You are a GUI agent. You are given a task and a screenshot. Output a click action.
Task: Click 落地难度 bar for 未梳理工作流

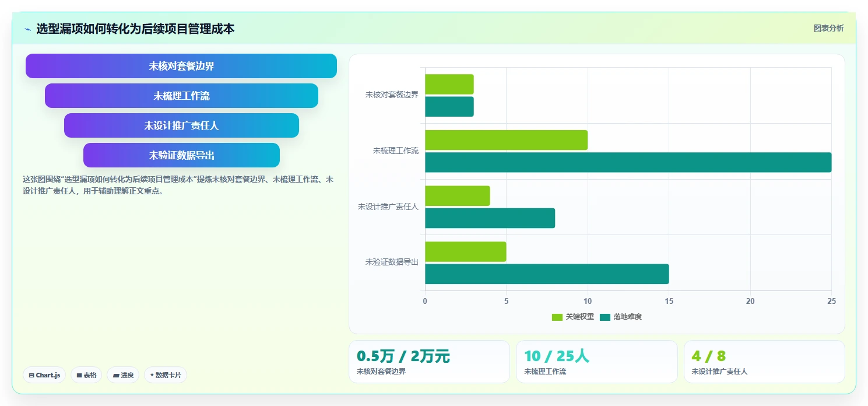[628, 162]
